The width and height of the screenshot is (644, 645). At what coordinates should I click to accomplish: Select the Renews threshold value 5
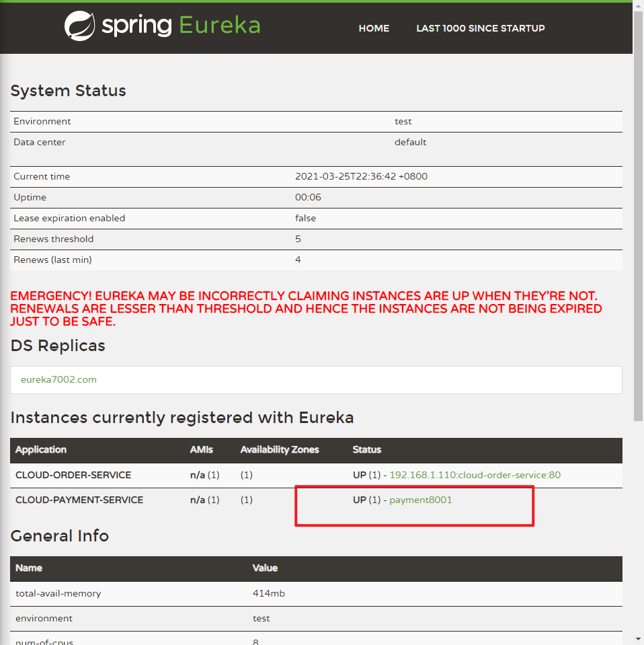coord(298,239)
